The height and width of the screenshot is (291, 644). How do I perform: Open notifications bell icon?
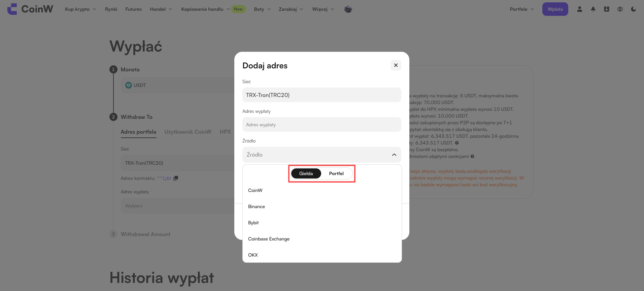(x=593, y=9)
